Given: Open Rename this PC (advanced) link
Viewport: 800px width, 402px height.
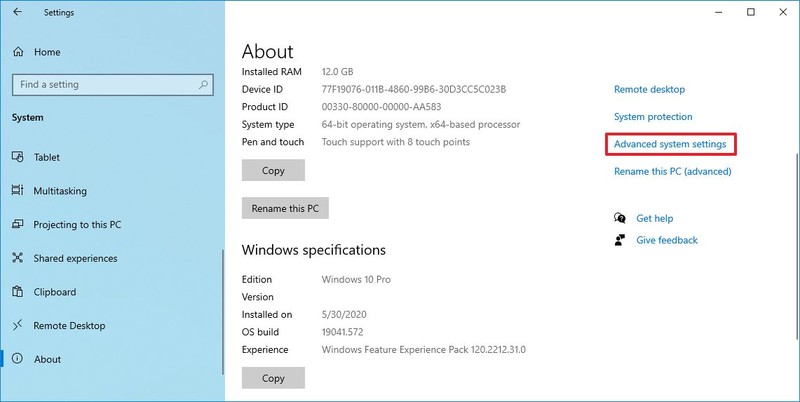Looking at the screenshot, I should coord(672,172).
